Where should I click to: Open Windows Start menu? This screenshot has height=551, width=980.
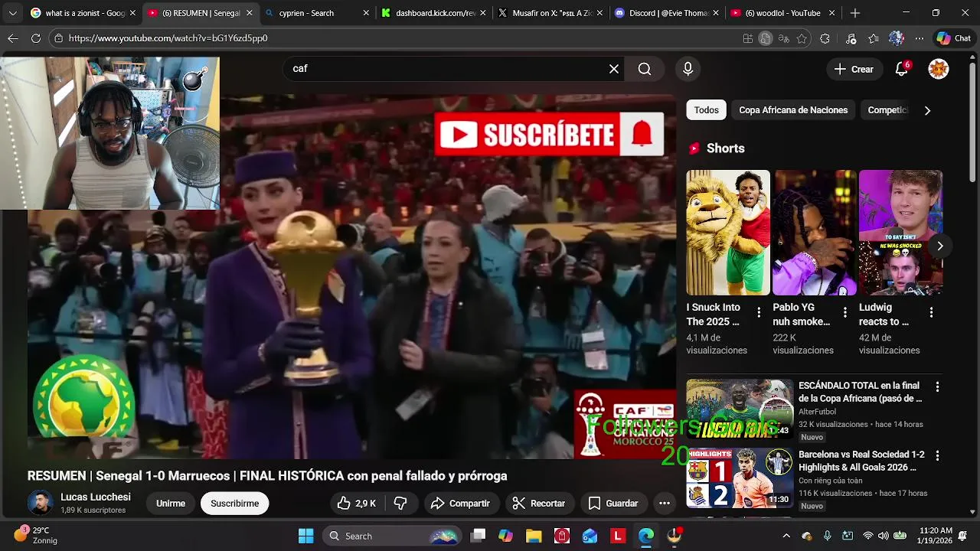(305, 536)
